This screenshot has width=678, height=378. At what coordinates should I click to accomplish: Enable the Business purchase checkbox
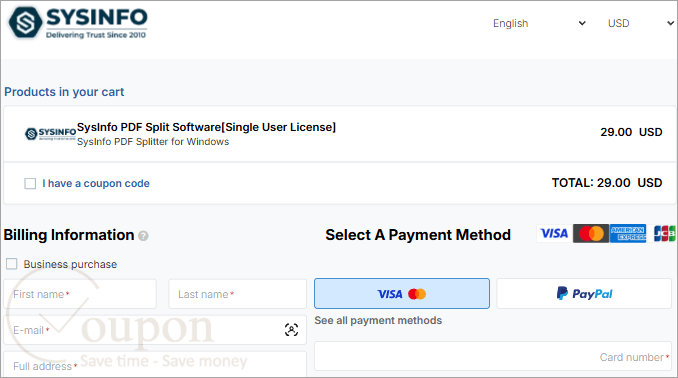pos(12,264)
